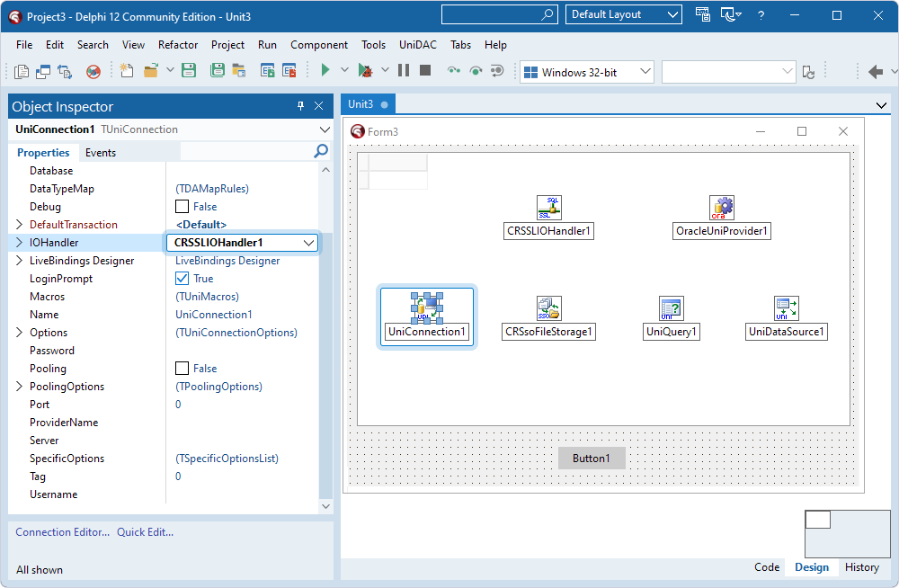Image resolution: width=899 pixels, height=588 pixels.
Task: Open the IOHandler dropdown list
Action: click(x=310, y=242)
